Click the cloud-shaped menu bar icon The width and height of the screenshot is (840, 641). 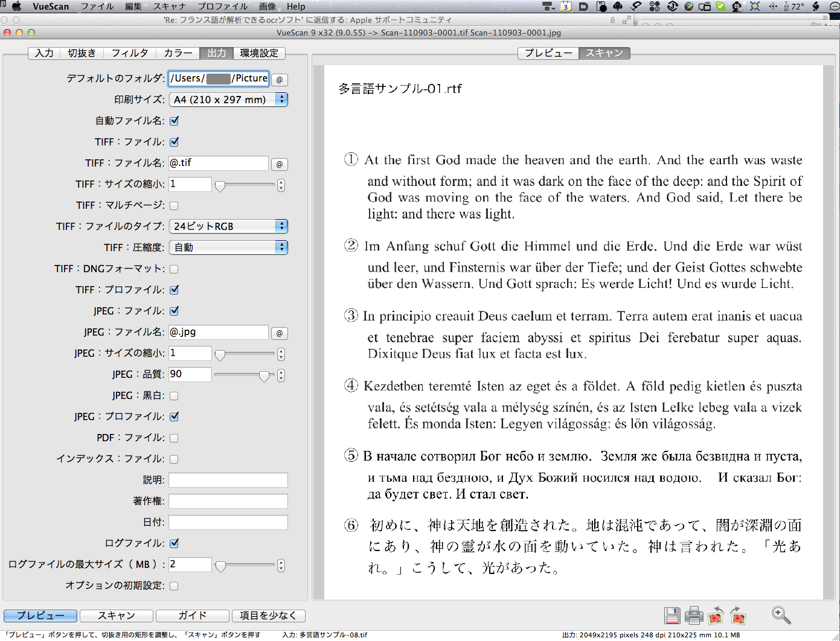pos(618,6)
